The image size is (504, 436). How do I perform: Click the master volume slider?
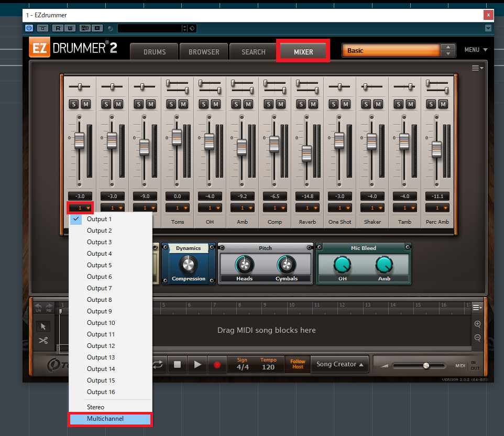(419, 366)
